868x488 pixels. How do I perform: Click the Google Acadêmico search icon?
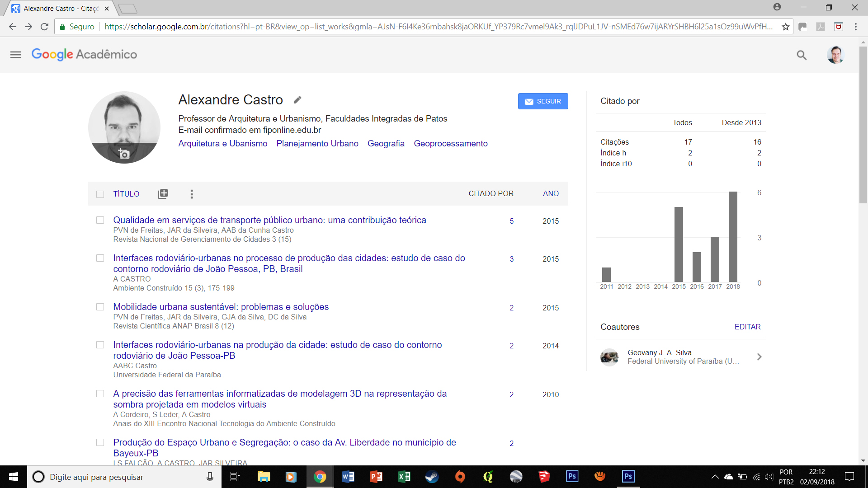pyautogui.click(x=801, y=55)
